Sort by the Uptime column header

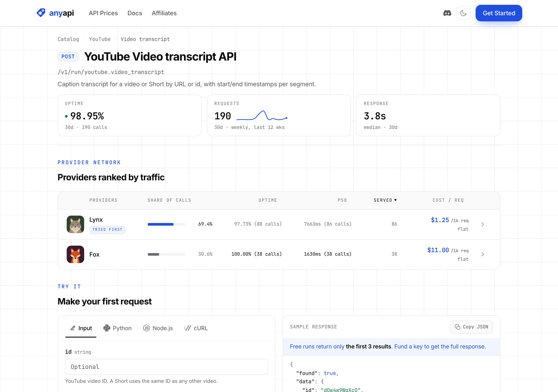click(268, 200)
